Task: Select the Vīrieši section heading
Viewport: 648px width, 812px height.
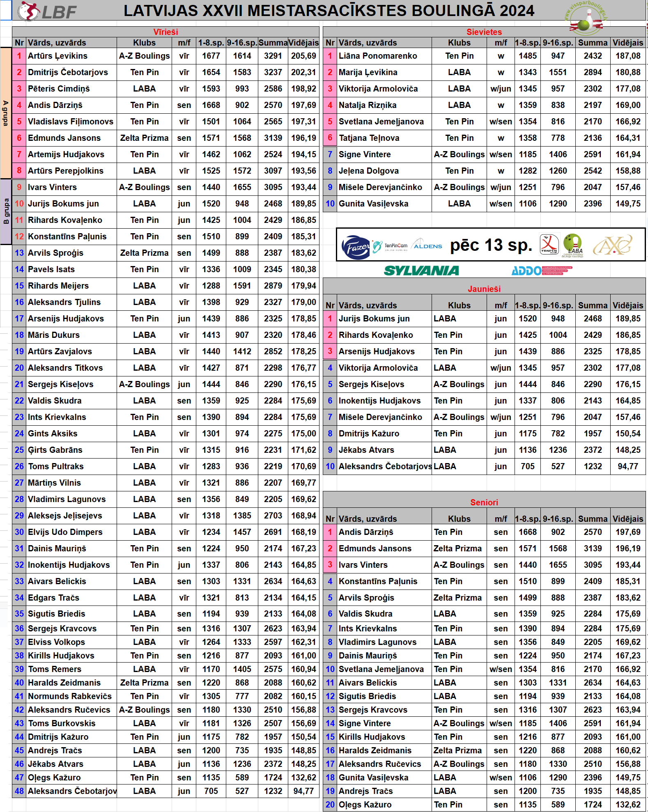Action: [165, 32]
